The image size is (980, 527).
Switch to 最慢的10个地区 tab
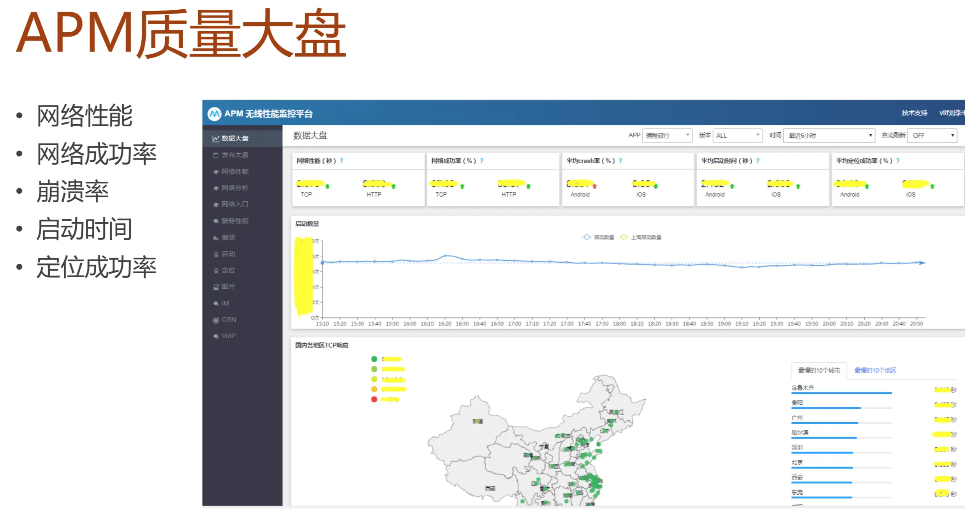pos(875,371)
